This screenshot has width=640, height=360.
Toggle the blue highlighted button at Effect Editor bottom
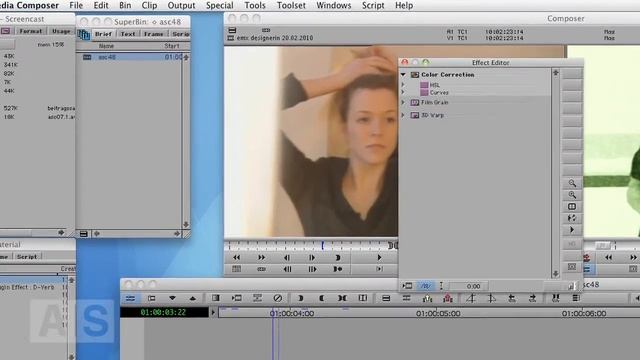[x=425, y=286]
